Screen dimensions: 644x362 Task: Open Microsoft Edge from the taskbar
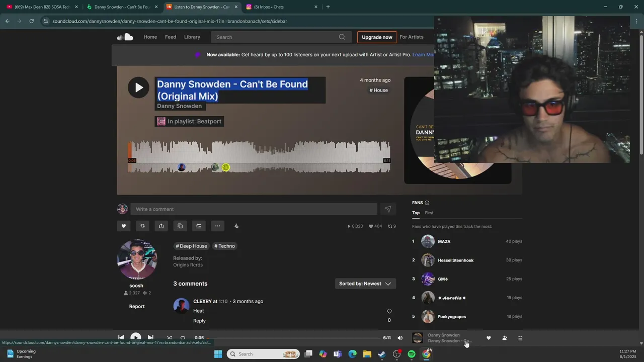click(x=353, y=354)
